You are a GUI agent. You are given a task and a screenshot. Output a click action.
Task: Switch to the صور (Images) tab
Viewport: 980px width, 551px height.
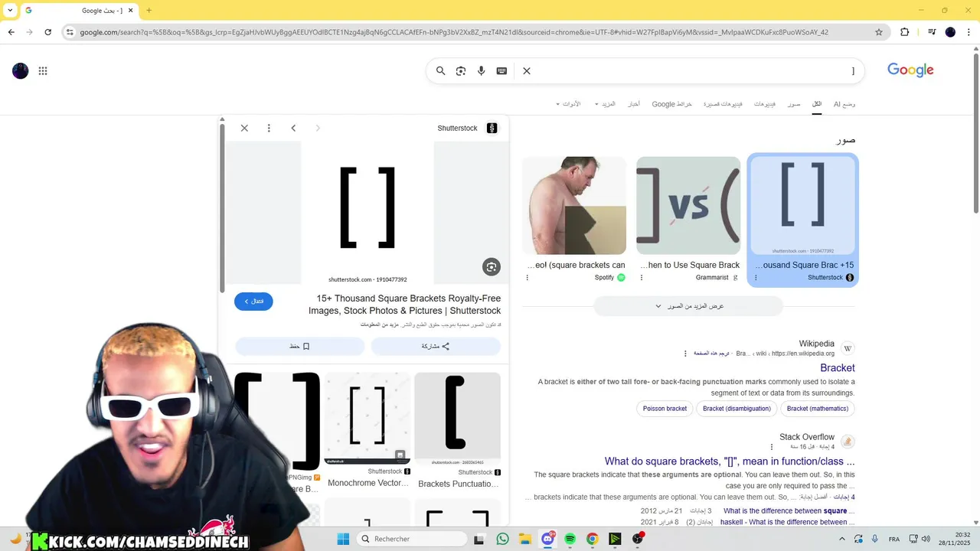(x=794, y=104)
